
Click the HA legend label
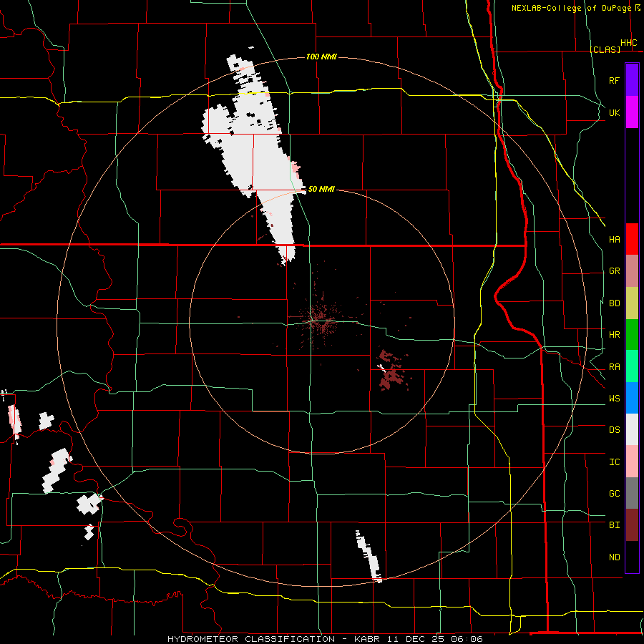614,239
